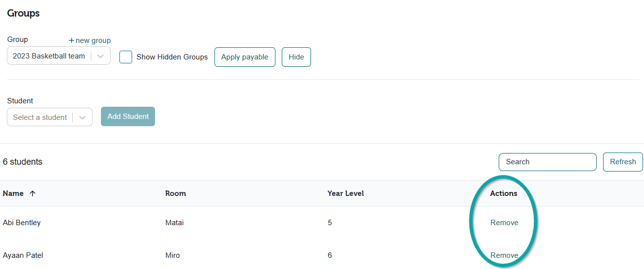Select the Abi Bentley student row name

click(22, 223)
